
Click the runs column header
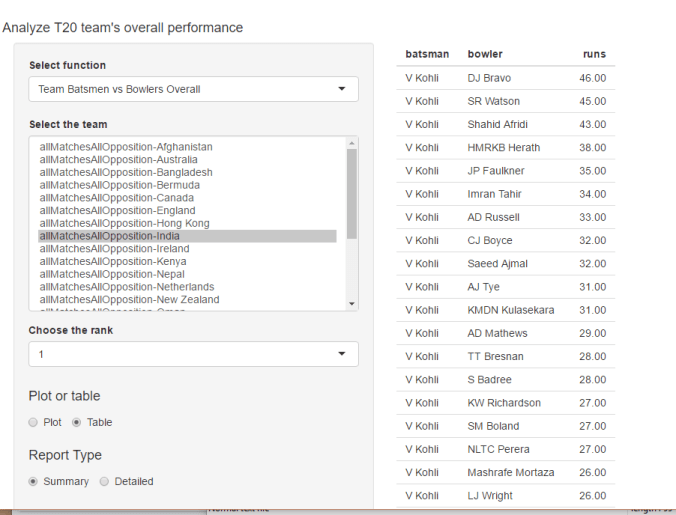pos(594,54)
